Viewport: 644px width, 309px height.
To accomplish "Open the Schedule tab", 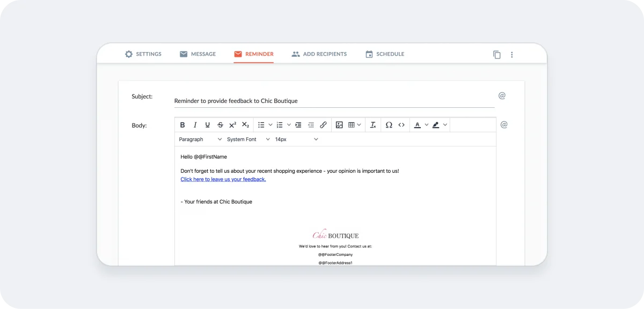I will (x=384, y=54).
